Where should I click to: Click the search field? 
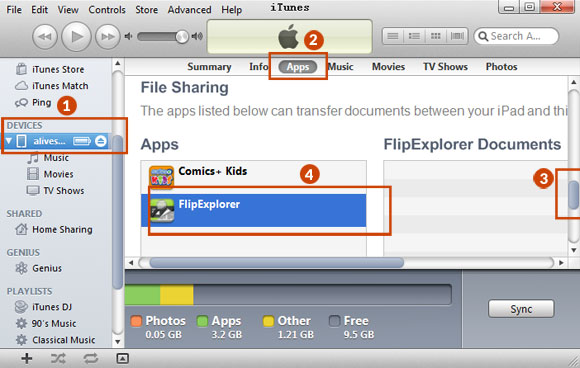tap(516, 36)
